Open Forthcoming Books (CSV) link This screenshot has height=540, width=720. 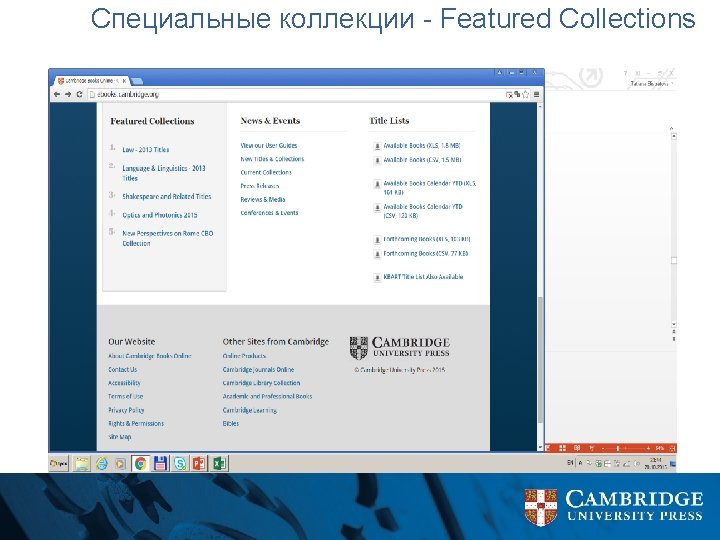click(x=425, y=253)
